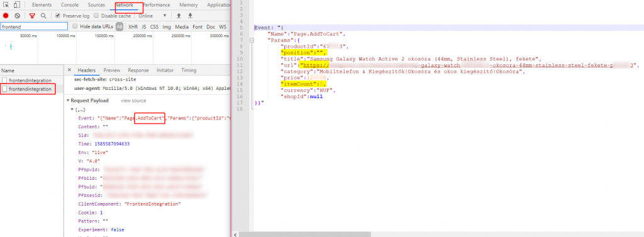The height and width of the screenshot is (237, 644).
Task: Stop recording with the red record button
Action: click(x=6, y=16)
